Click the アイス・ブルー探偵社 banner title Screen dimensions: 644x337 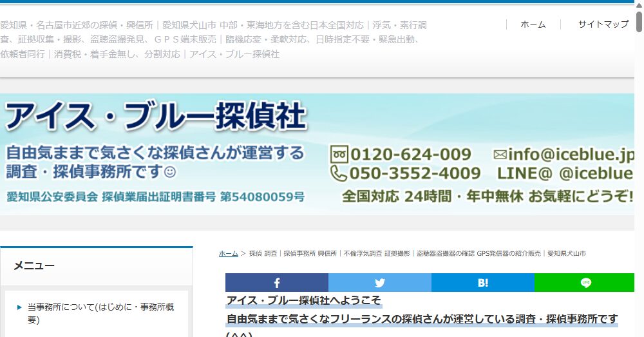(x=155, y=117)
